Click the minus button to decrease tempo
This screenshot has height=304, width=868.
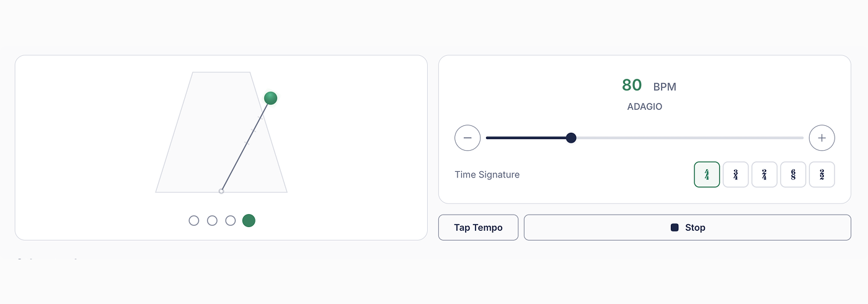(x=467, y=138)
